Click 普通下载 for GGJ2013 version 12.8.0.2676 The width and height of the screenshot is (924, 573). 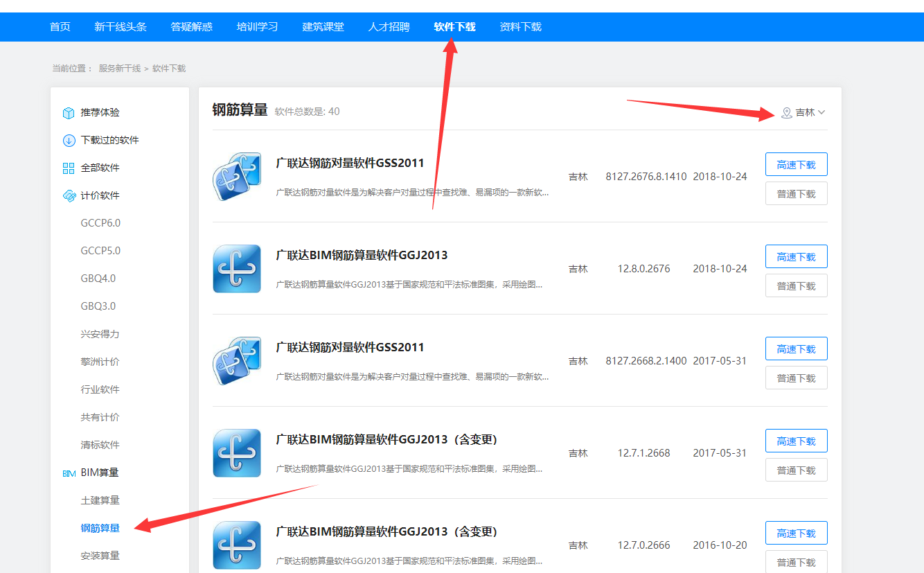(x=797, y=286)
